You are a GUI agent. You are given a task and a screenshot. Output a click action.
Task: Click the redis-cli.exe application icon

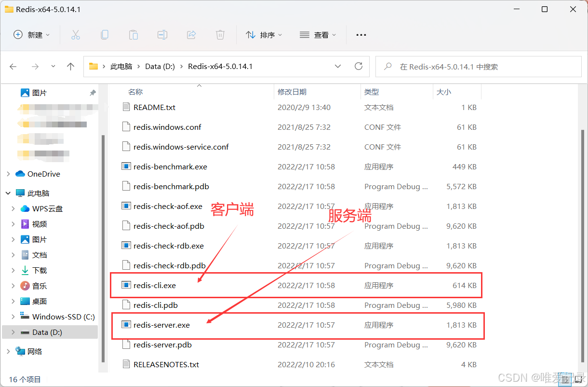pyautogui.click(x=126, y=285)
